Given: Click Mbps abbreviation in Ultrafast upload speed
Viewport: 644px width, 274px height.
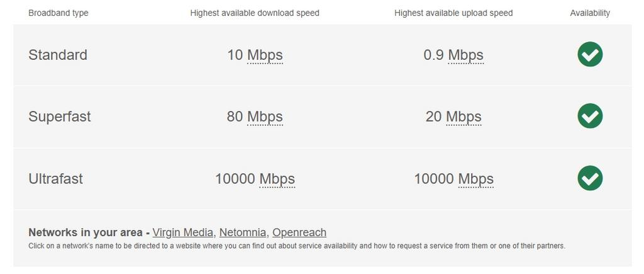Looking at the screenshot, I should [x=475, y=179].
